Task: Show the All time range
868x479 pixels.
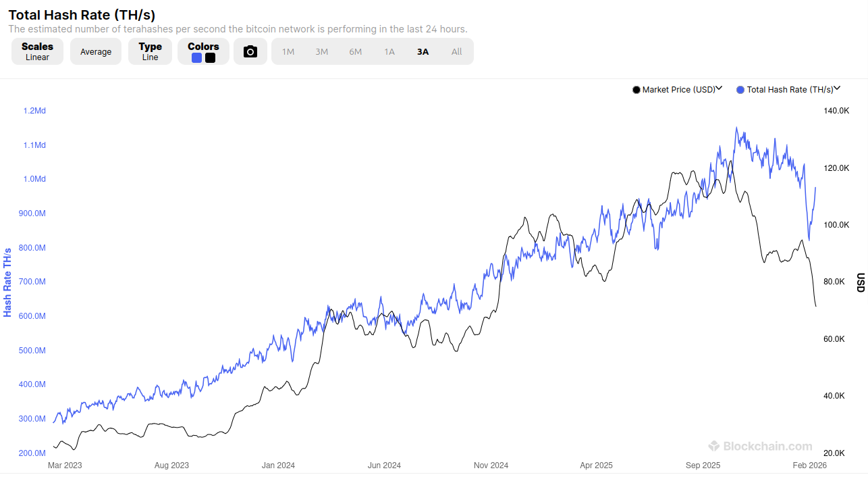Action: pos(457,52)
